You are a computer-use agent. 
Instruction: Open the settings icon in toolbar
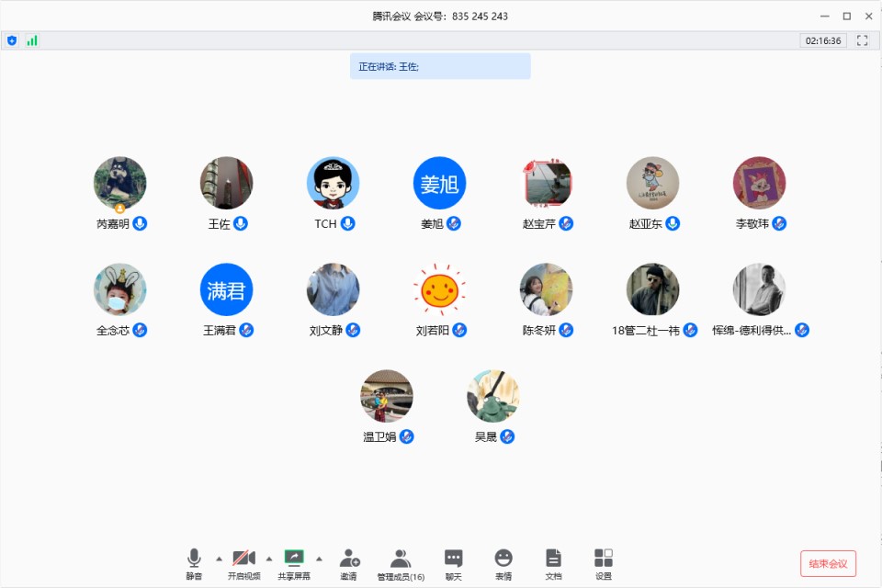click(604, 559)
